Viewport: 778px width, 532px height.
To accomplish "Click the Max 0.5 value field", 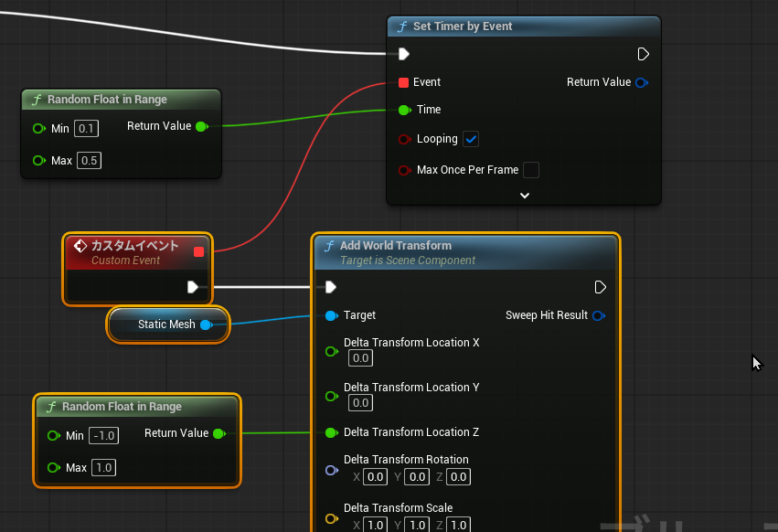I will click(x=89, y=161).
